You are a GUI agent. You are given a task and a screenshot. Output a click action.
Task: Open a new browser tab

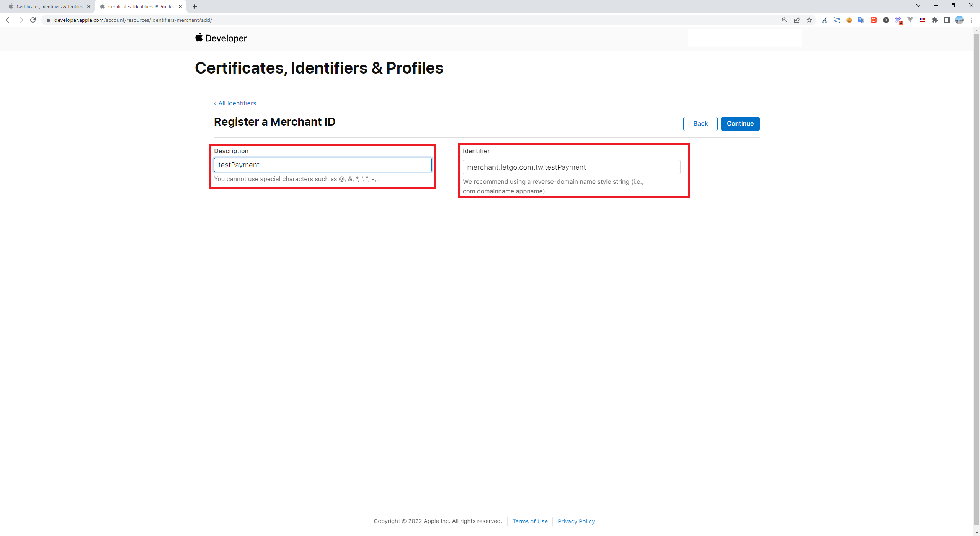click(195, 7)
